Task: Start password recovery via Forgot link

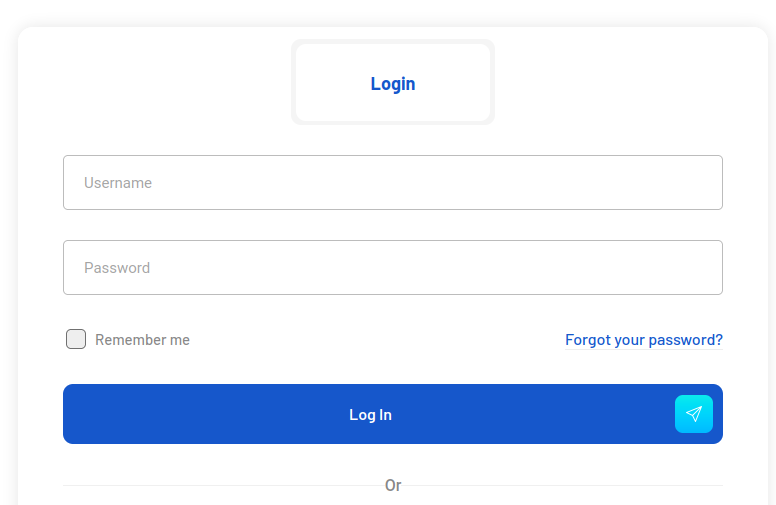Action: [643, 340]
